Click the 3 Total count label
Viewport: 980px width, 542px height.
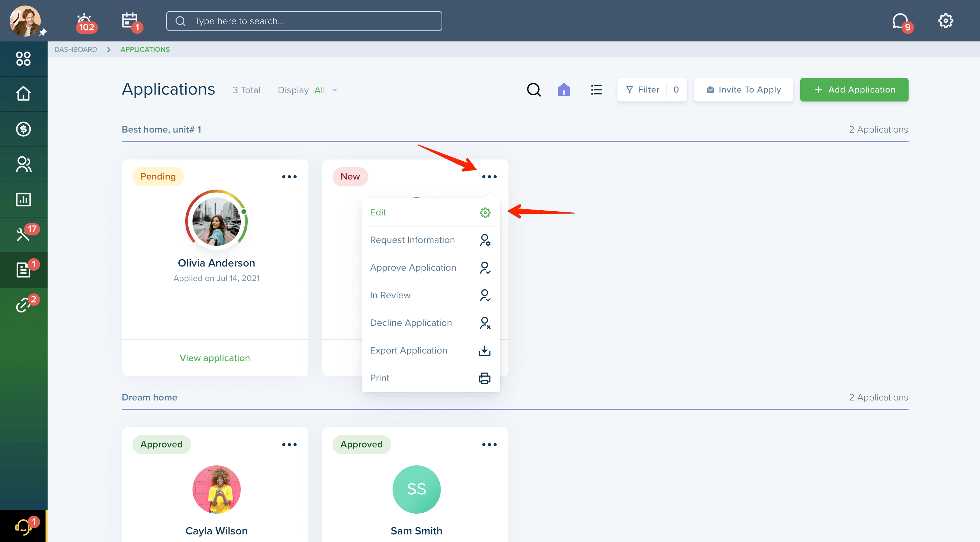click(247, 90)
